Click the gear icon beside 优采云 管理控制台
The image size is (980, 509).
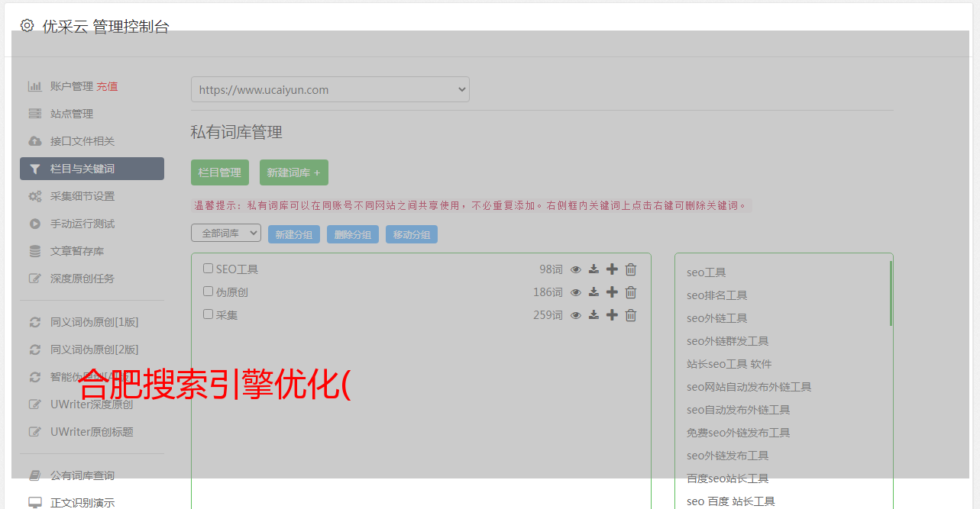pos(27,26)
